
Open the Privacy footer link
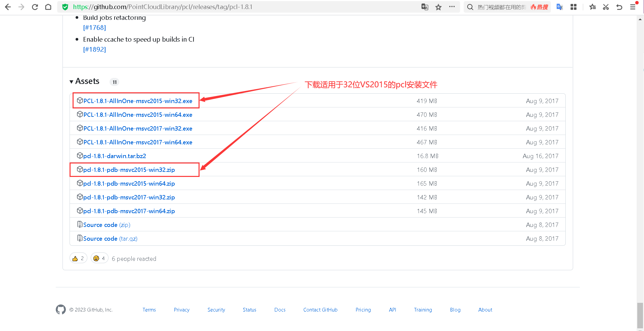(182, 310)
